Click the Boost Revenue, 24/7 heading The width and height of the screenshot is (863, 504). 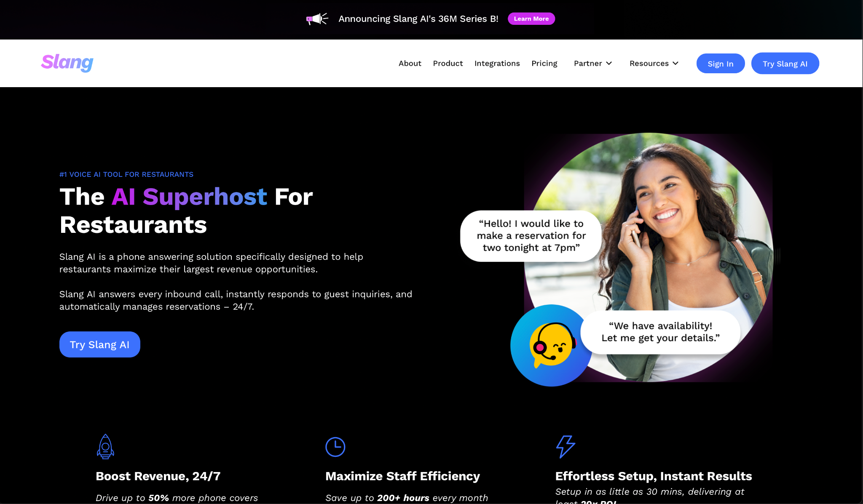(x=158, y=476)
